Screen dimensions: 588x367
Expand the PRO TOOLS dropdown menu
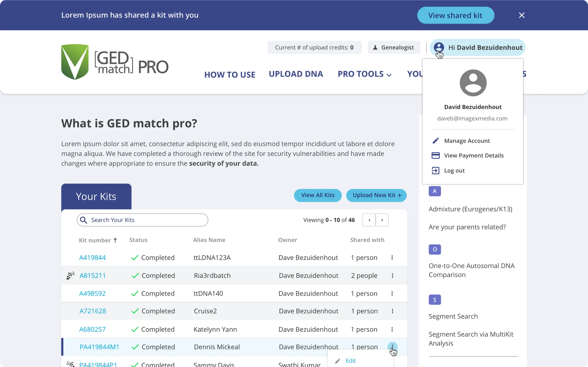point(365,74)
